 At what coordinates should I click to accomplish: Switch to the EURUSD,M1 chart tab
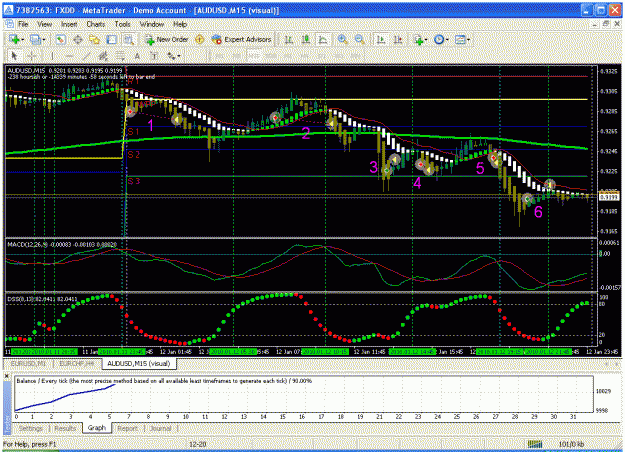point(27,364)
